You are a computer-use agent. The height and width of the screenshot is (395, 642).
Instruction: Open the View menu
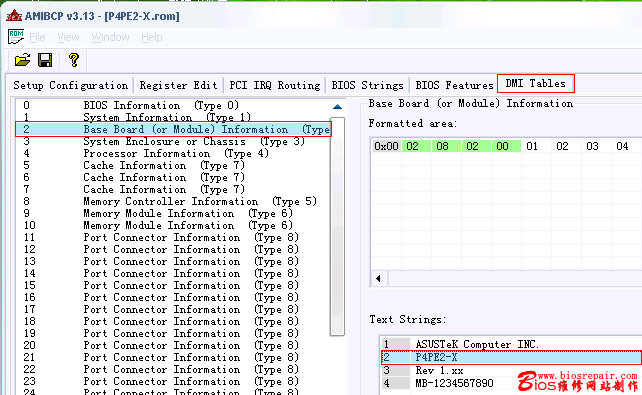pyautogui.click(x=68, y=37)
